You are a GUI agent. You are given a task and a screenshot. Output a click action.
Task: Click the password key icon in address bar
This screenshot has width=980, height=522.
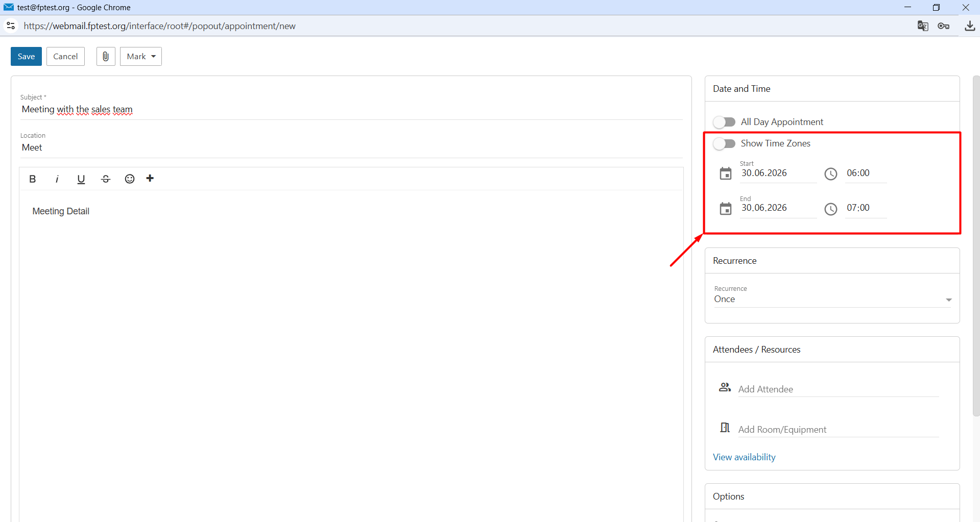coord(944,26)
